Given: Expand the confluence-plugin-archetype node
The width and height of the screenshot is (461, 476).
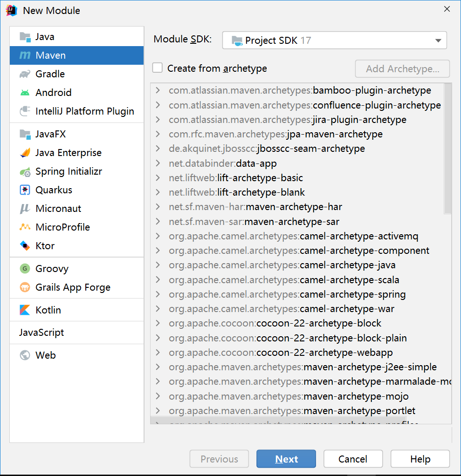Looking at the screenshot, I should click(158, 105).
